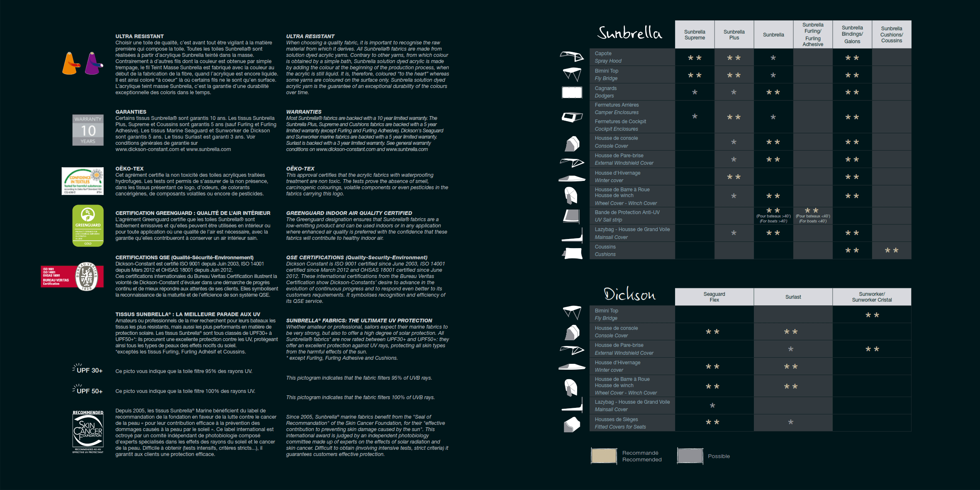Click the Bimini Top icon in Sunbrella table
Viewport: 980px width, 490px height.
572,74
